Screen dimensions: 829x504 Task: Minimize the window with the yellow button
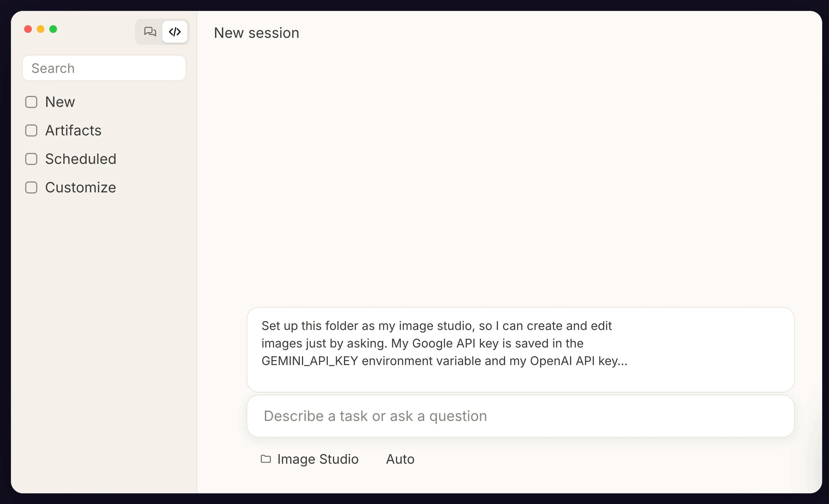tap(40, 29)
